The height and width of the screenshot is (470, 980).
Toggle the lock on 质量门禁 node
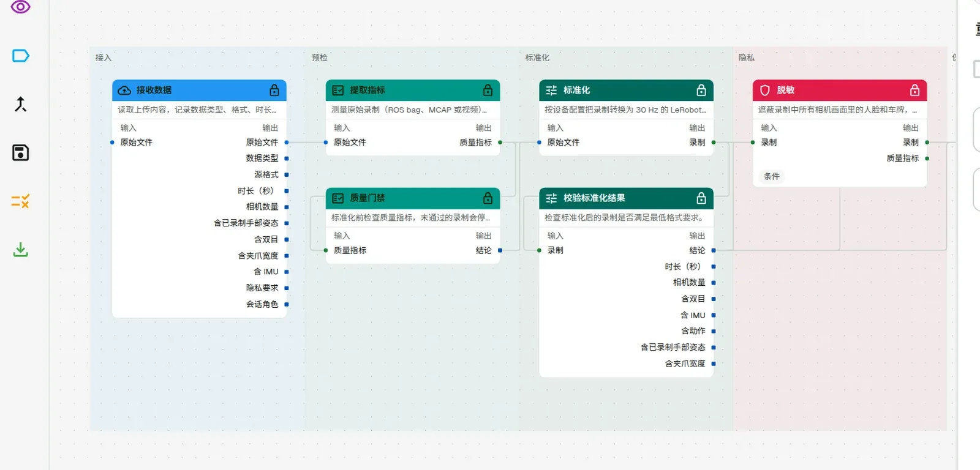coord(488,198)
